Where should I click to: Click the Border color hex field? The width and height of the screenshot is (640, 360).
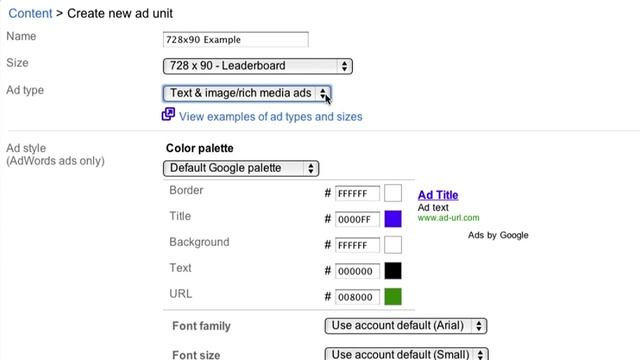357,193
